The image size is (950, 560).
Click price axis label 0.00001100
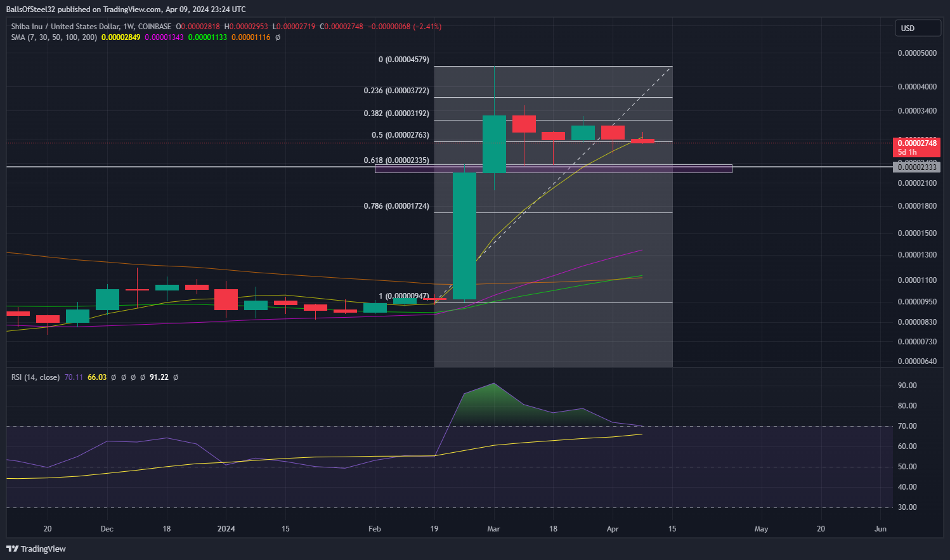point(917,280)
